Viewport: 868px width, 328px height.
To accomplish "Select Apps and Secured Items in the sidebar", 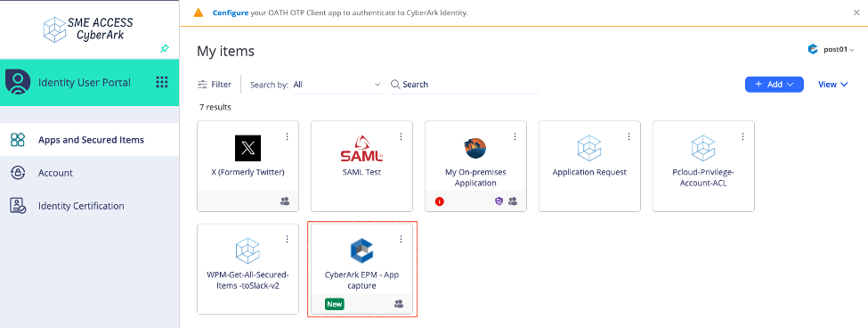I will click(90, 140).
